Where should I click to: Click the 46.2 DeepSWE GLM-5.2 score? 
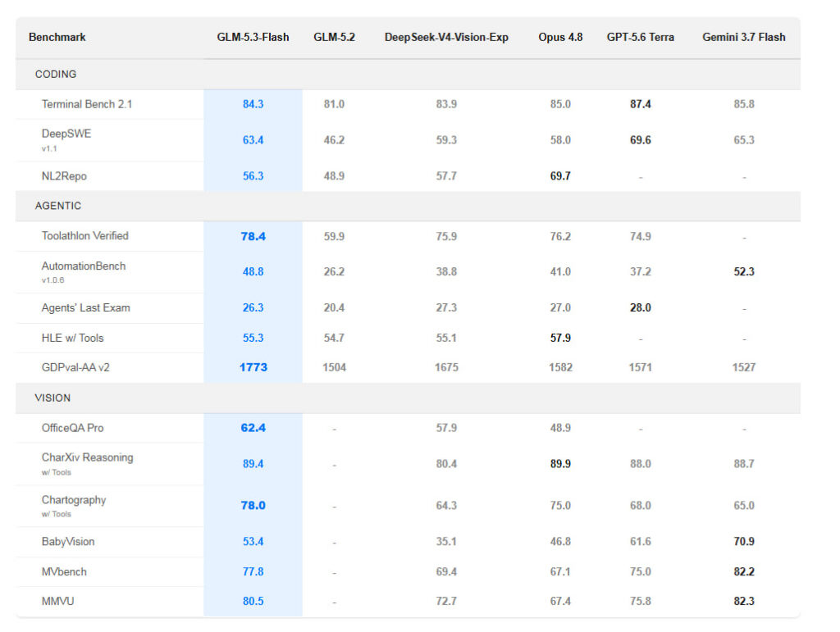pyautogui.click(x=335, y=140)
